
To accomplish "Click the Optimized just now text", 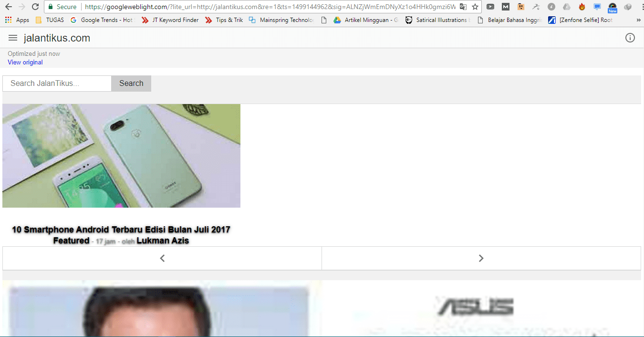I will [34, 54].
